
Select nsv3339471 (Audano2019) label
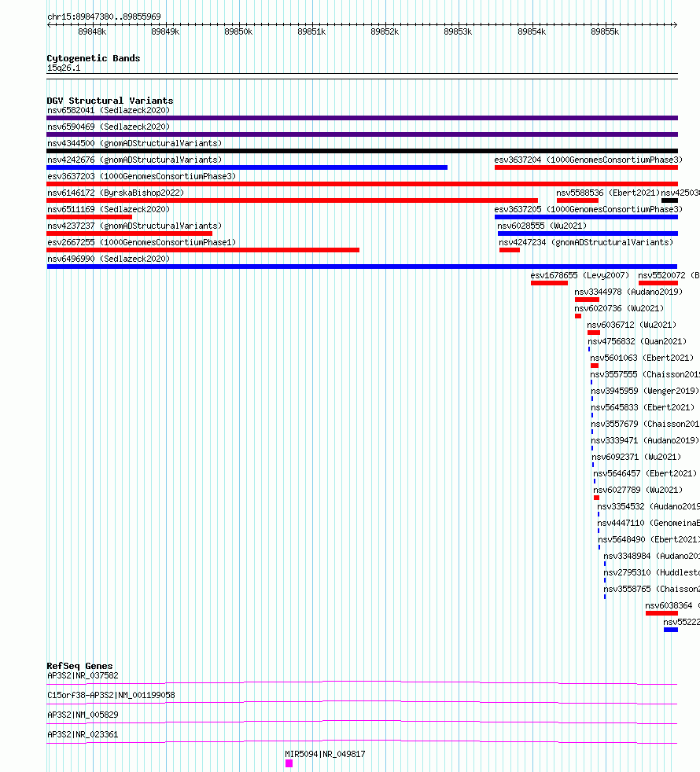click(x=645, y=441)
